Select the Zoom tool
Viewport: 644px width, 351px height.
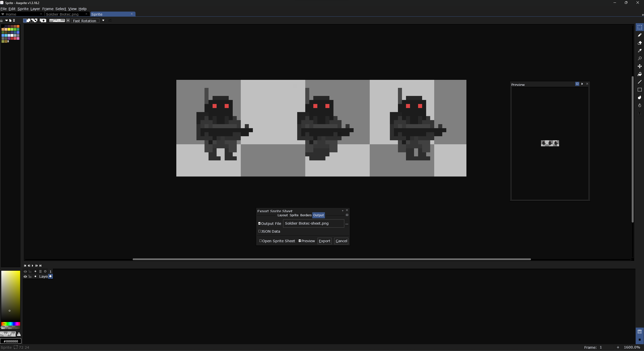639,58
